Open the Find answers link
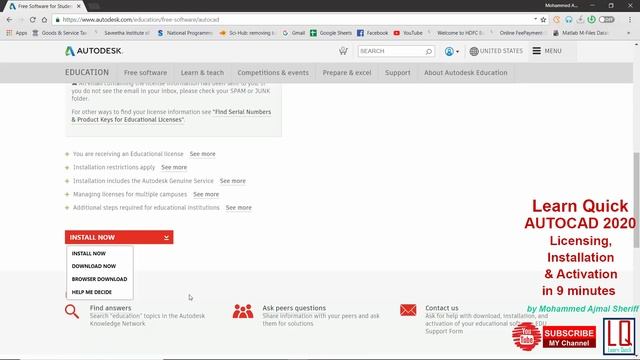 pos(111,308)
